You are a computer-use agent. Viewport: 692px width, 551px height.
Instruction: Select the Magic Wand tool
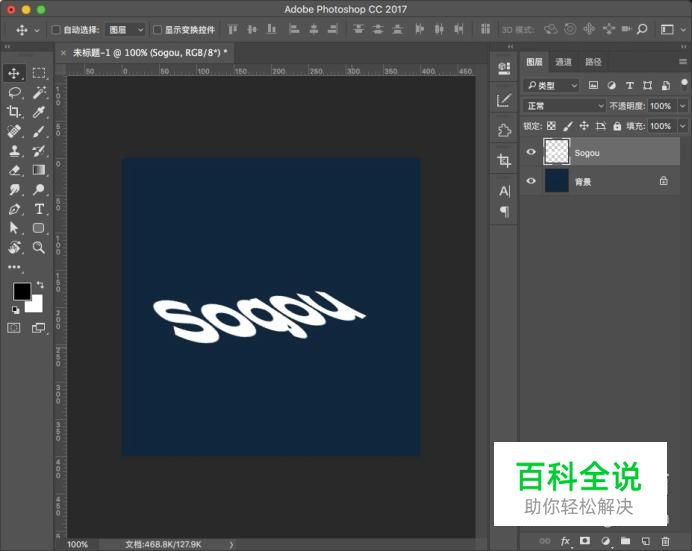click(x=39, y=93)
